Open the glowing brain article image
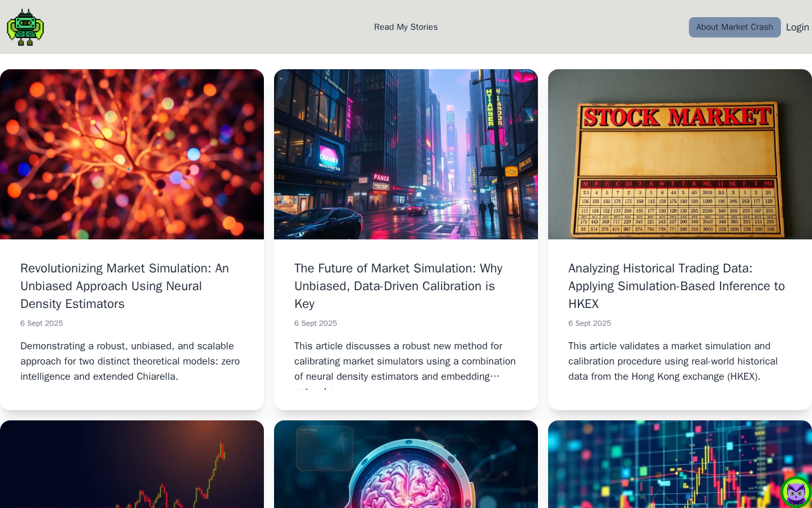The image size is (812, 508). (406, 464)
